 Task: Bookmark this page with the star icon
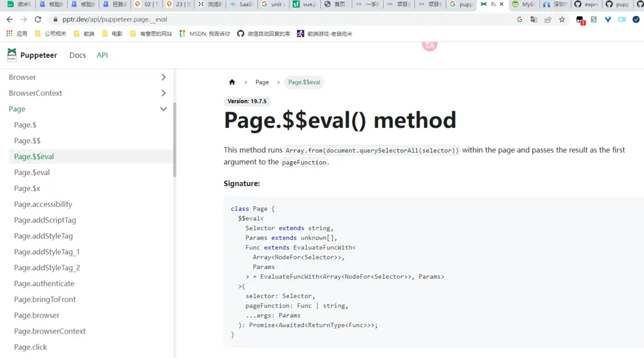point(562,19)
